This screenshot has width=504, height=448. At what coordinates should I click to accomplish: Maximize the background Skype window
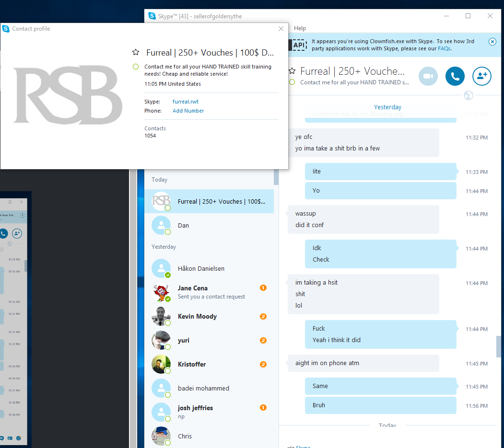click(10, 202)
